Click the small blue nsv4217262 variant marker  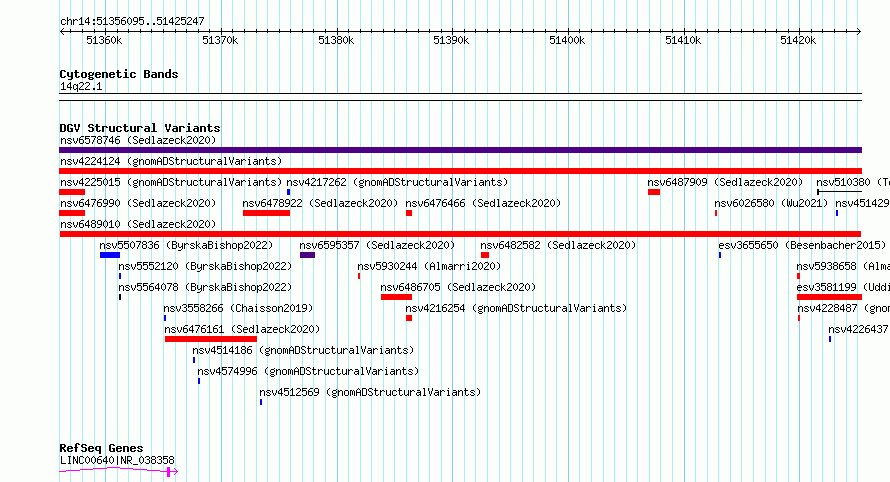coord(288,192)
